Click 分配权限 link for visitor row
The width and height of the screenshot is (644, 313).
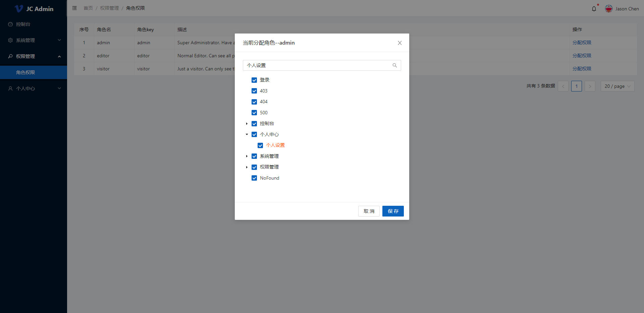(x=582, y=69)
